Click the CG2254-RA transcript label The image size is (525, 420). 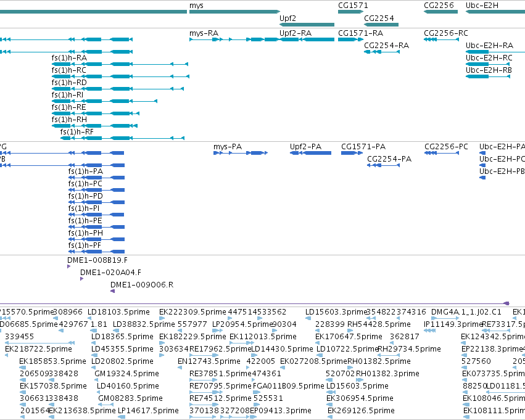click(x=386, y=46)
